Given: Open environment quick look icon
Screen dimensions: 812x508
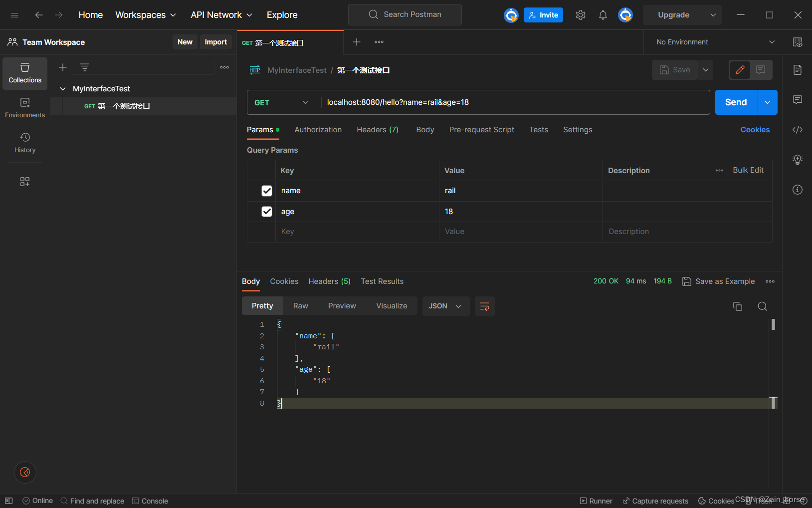Looking at the screenshot, I should pyautogui.click(x=798, y=42).
